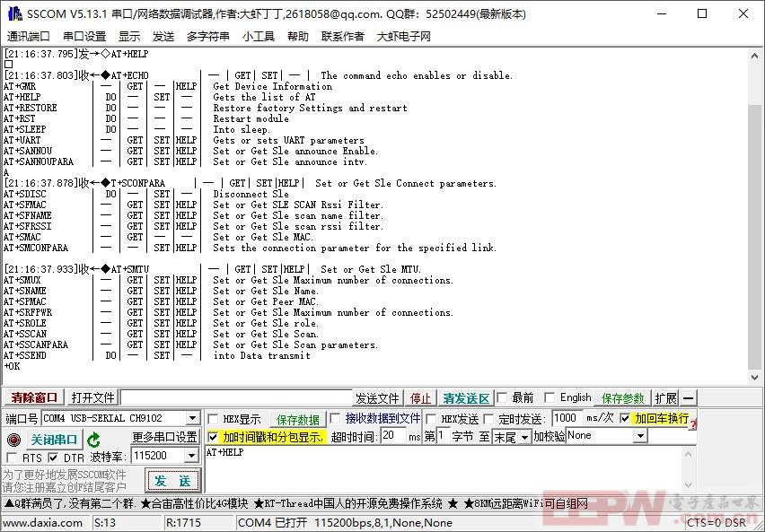Open the 发送 menu
The image size is (765, 532).
[163, 36]
